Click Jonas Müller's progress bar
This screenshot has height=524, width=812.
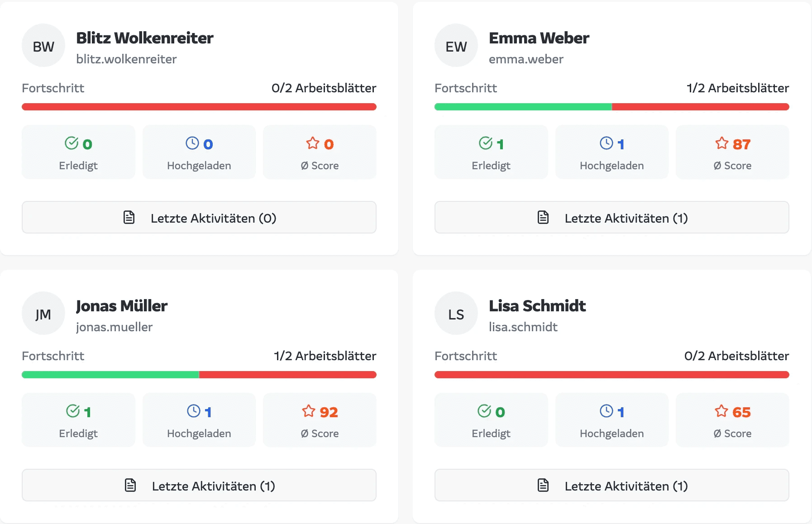199,375
